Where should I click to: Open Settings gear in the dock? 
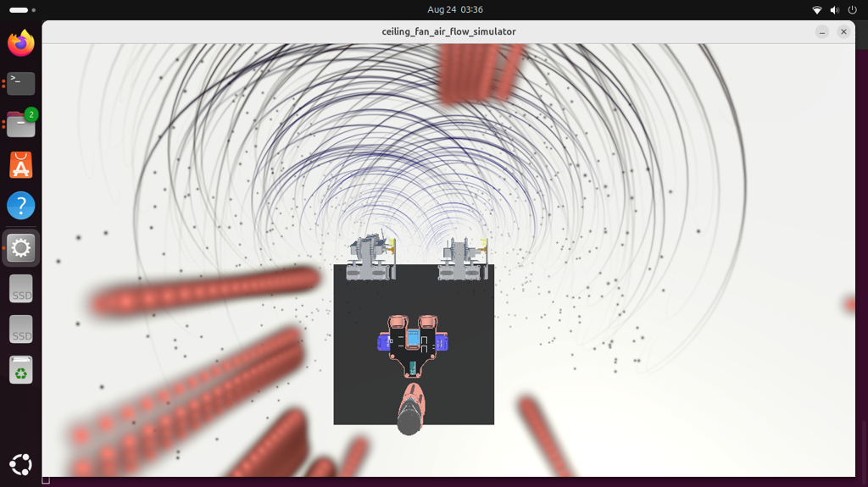click(21, 247)
